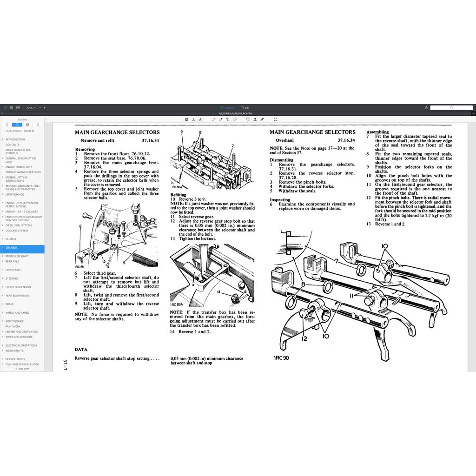Open the MAINTENANCE outline link
Image resolution: width=476 pixels, height=476 pixels.
pyautogui.click(x=16, y=195)
